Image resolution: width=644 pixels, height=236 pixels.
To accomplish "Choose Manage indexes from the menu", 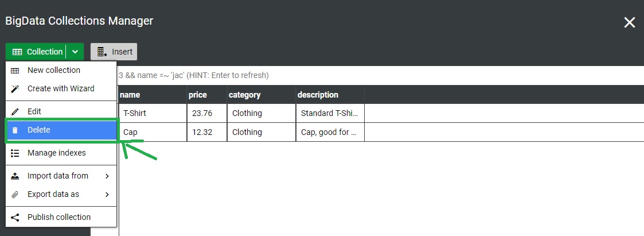I will (56, 153).
